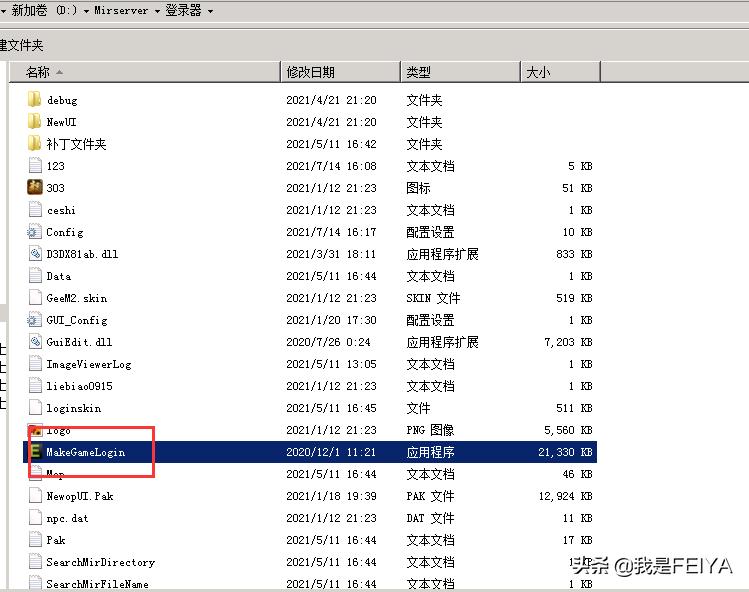
Task: Click the 12,924 KB size value
Action: click(566, 496)
